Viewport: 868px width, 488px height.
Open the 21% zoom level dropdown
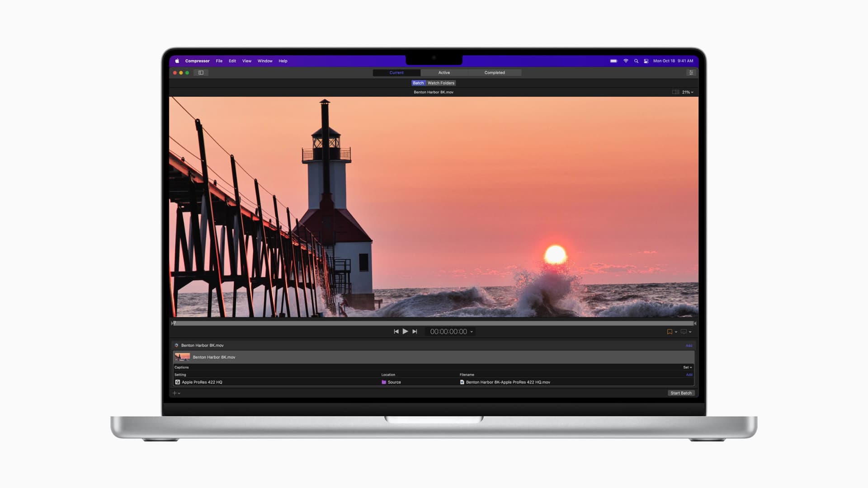point(688,92)
